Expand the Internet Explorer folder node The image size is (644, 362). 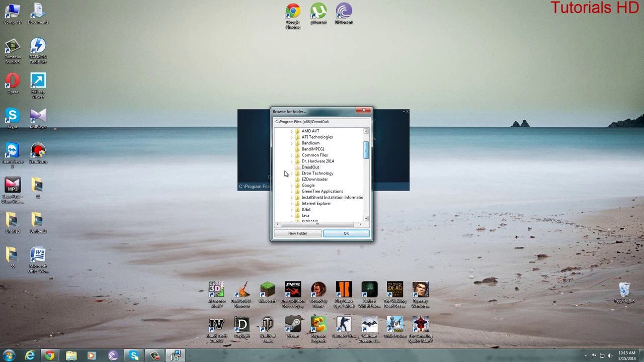(x=291, y=204)
